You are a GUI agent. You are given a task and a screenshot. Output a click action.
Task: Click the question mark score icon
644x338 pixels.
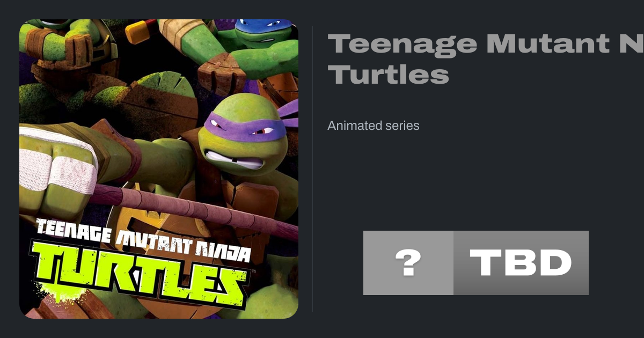[408, 263]
